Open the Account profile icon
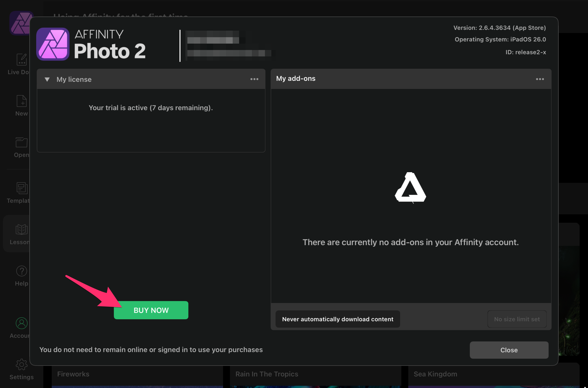 pos(21,323)
